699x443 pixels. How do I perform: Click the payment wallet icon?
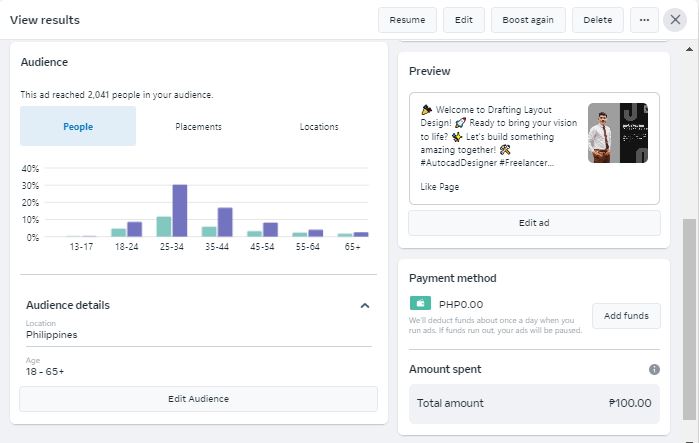(x=419, y=304)
